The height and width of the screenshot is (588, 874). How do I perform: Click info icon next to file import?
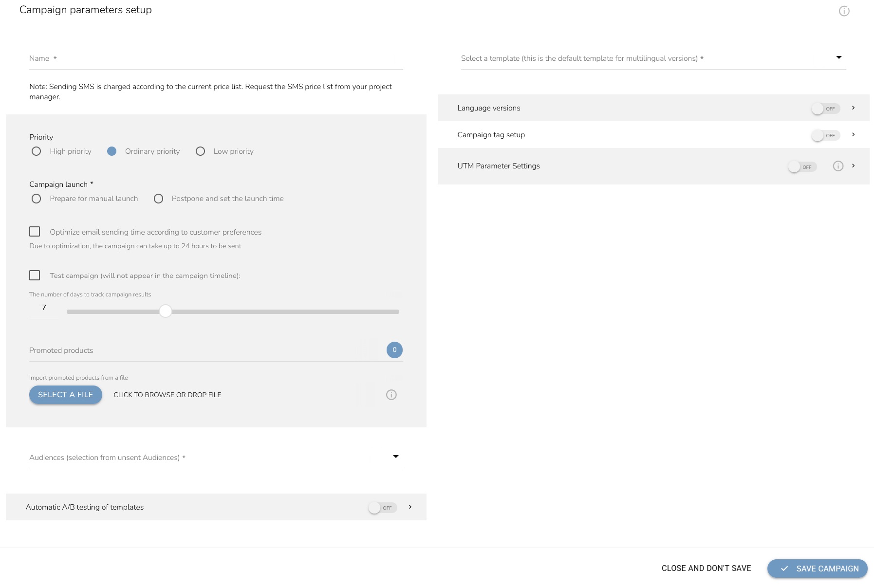pos(391,395)
